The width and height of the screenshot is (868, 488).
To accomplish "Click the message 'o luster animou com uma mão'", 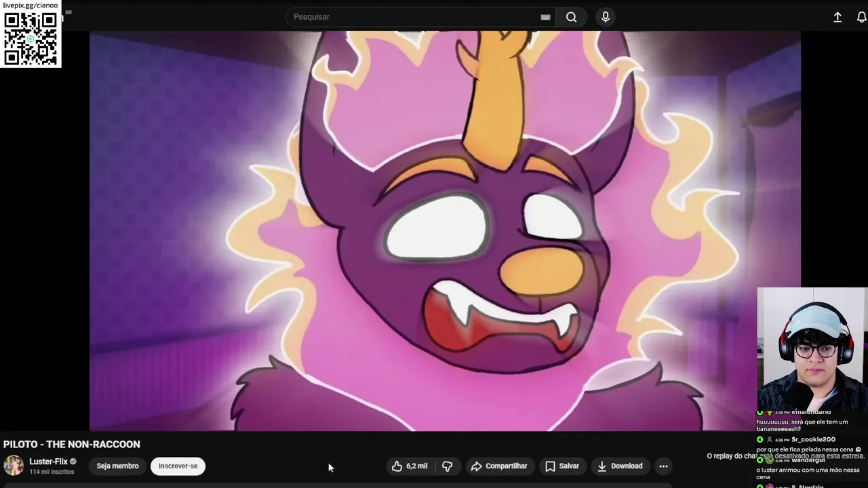I will click(x=808, y=473).
